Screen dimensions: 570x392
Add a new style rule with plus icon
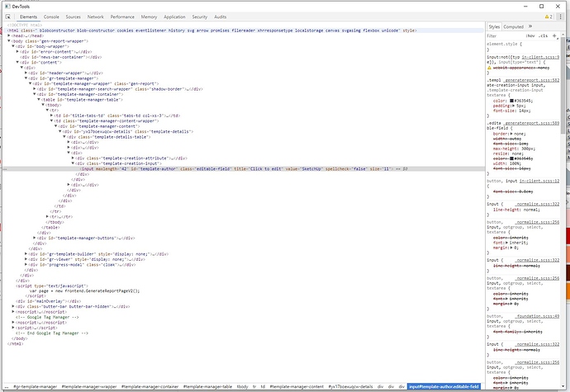tap(554, 35)
